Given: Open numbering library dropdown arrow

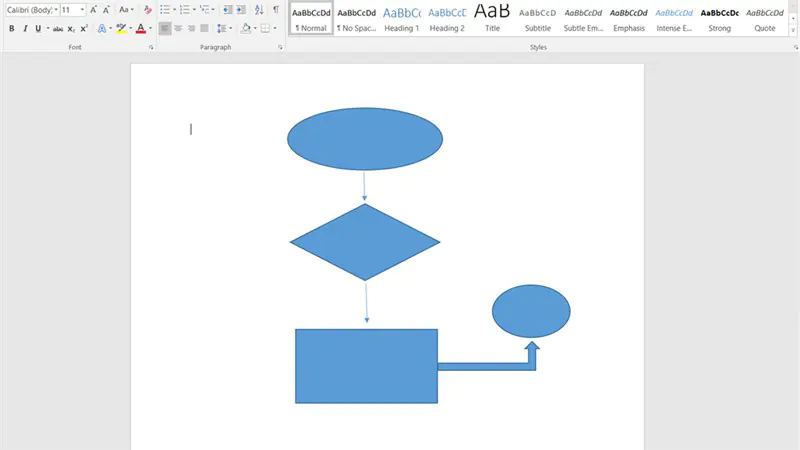Looking at the screenshot, I should (x=194, y=10).
